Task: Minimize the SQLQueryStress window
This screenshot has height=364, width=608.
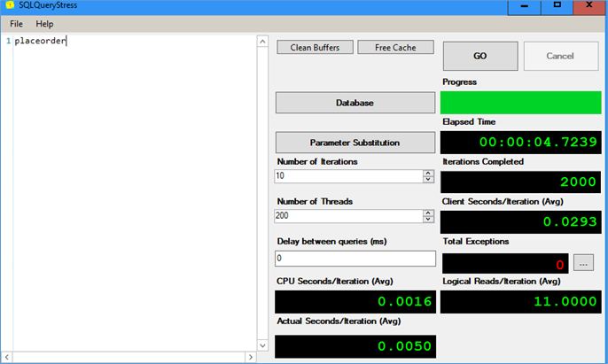Action: (525, 6)
